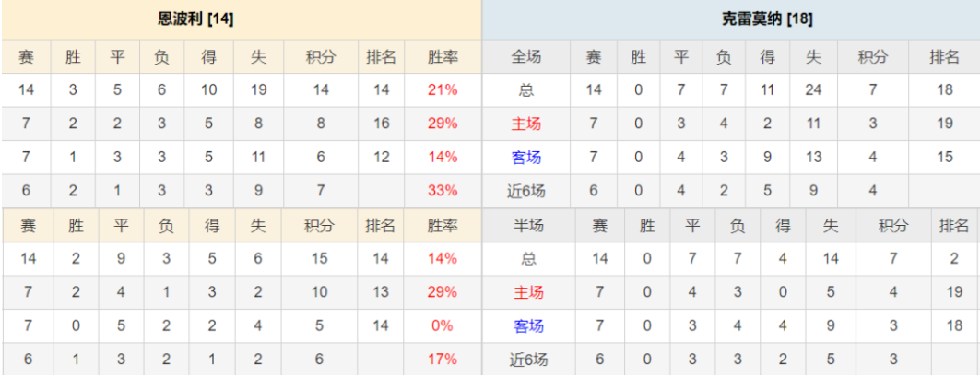Open 客场 link in the 半场 section
Image resolution: width=980 pixels, height=378 pixels.
click(x=527, y=326)
